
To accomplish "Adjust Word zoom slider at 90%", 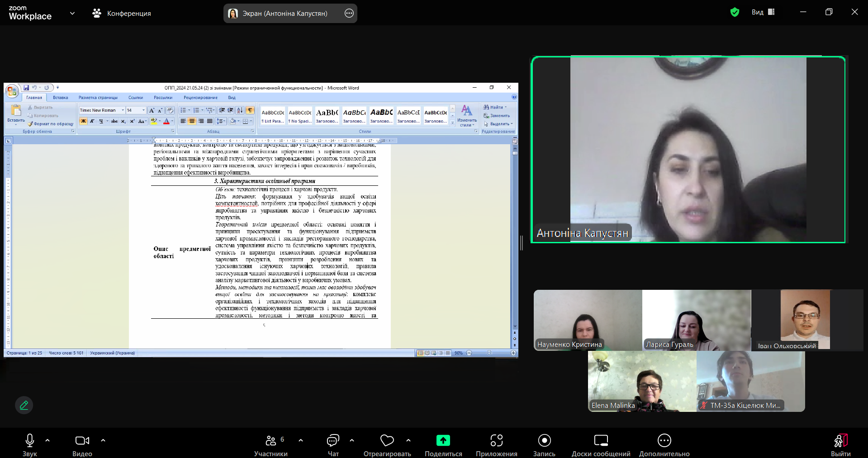I will 489,353.
